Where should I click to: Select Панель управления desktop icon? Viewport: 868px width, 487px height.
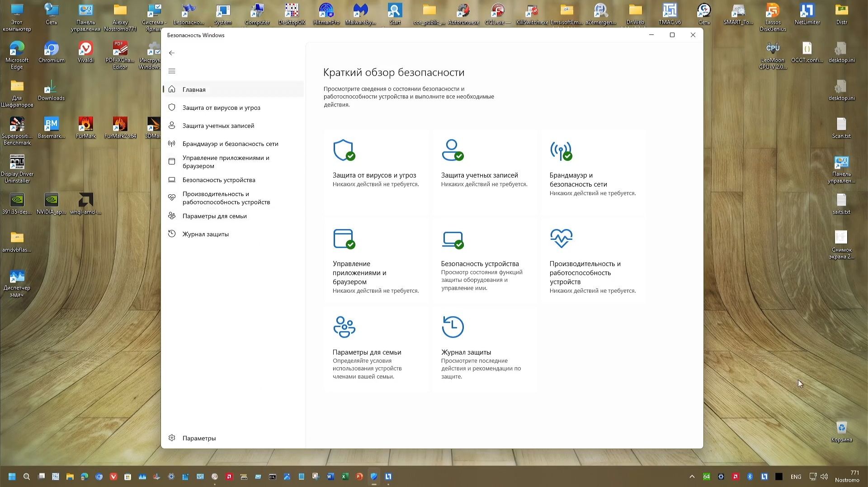[85, 17]
